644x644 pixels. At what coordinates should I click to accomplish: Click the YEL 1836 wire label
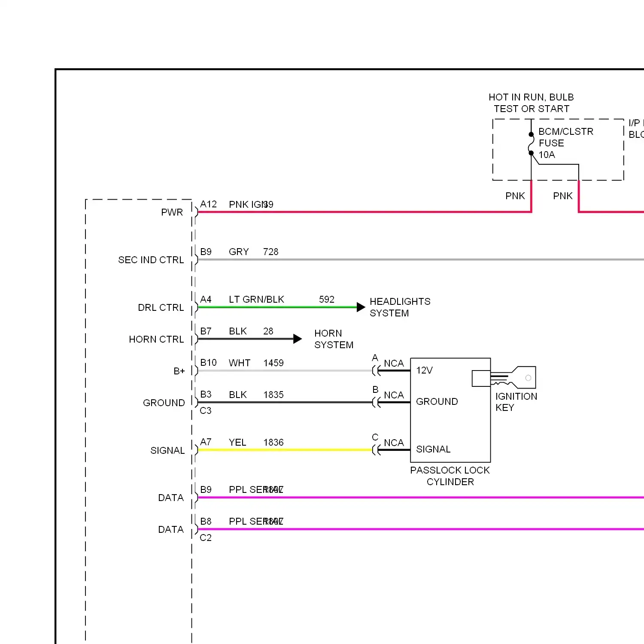[256, 442]
